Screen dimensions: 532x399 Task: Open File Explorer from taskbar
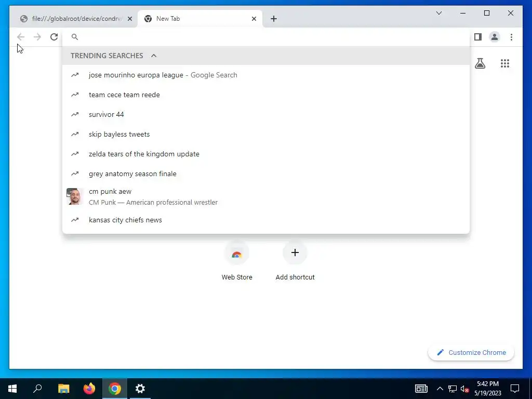point(63,389)
